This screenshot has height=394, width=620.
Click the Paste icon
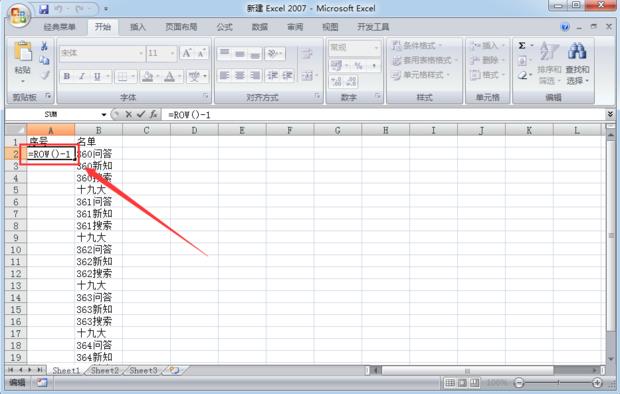coord(23,52)
